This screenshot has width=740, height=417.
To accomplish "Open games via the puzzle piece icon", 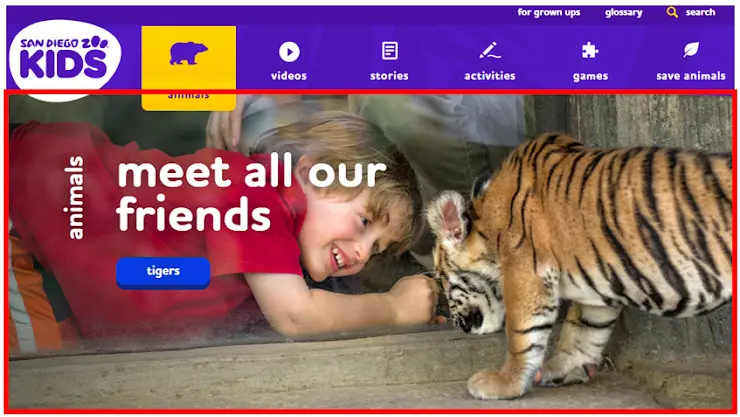I will (590, 50).
